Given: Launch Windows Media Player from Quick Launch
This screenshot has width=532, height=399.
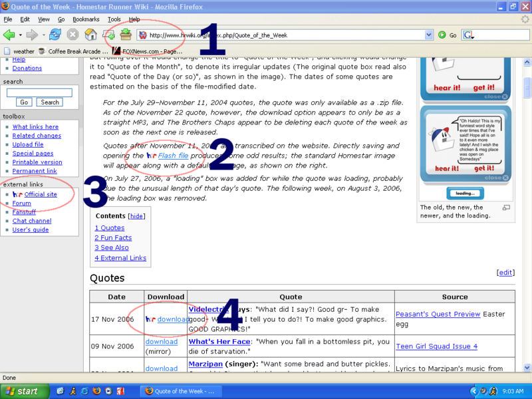Looking at the screenshot, I should (108, 391).
